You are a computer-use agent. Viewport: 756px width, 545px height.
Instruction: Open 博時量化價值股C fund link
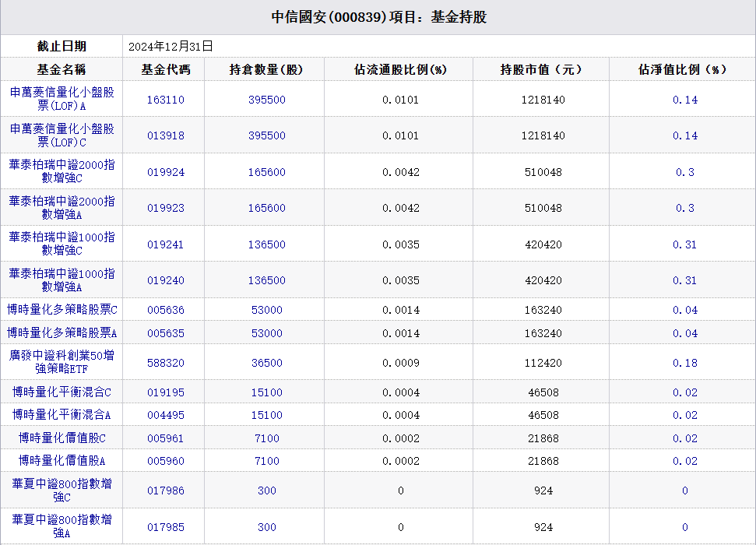62,438
